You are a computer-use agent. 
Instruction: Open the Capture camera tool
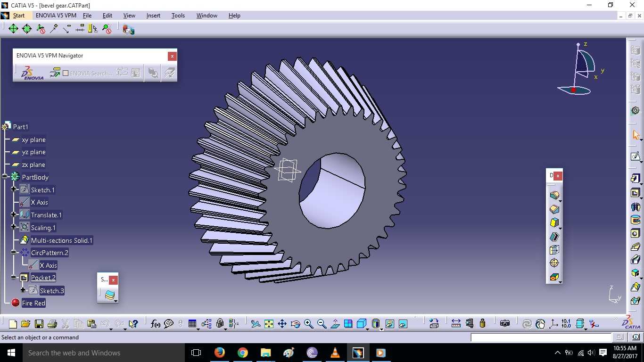(x=505, y=323)
